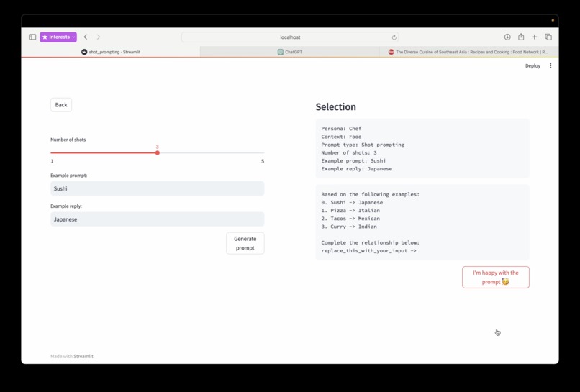Click the Example reply field containing Japanese
580x392 pixels.
(x=157, y=219)
